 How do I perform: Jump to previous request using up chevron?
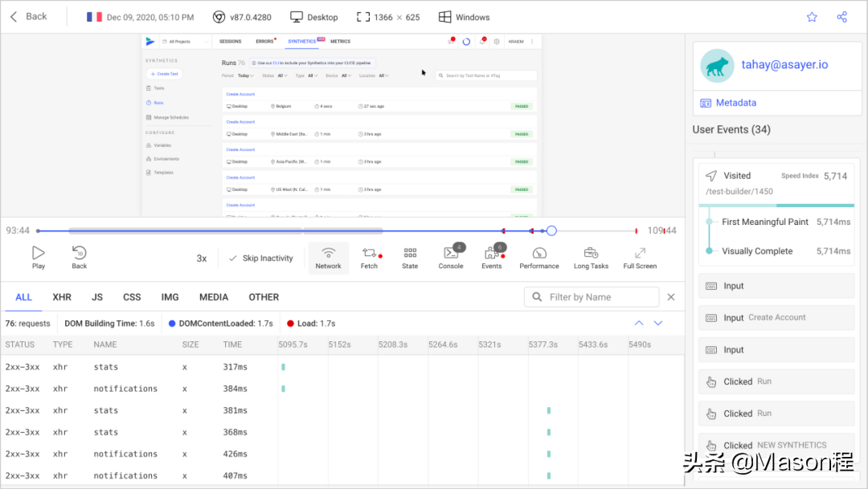tap(639, 323)
